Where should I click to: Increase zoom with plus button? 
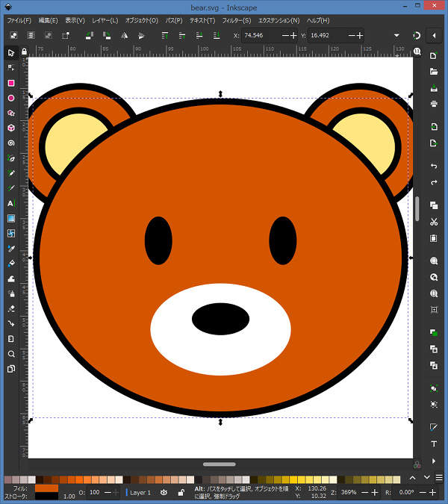click(x=374, y=493)
